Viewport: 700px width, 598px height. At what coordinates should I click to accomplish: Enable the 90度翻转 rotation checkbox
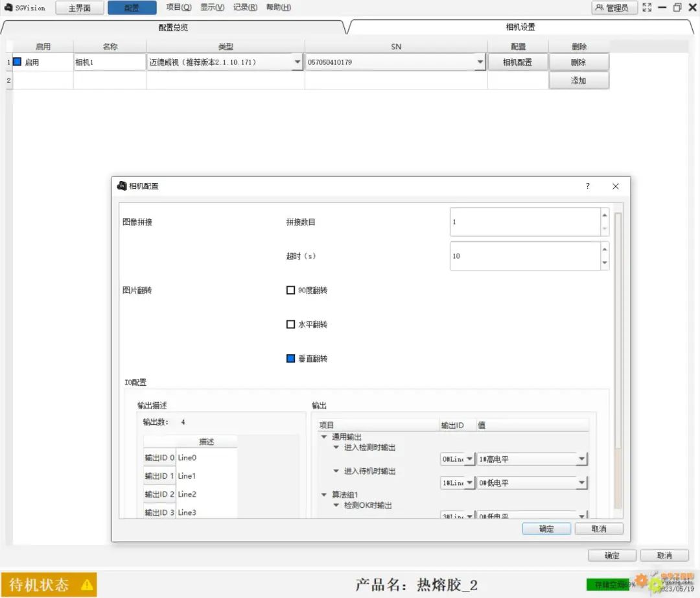pos(290,290)
